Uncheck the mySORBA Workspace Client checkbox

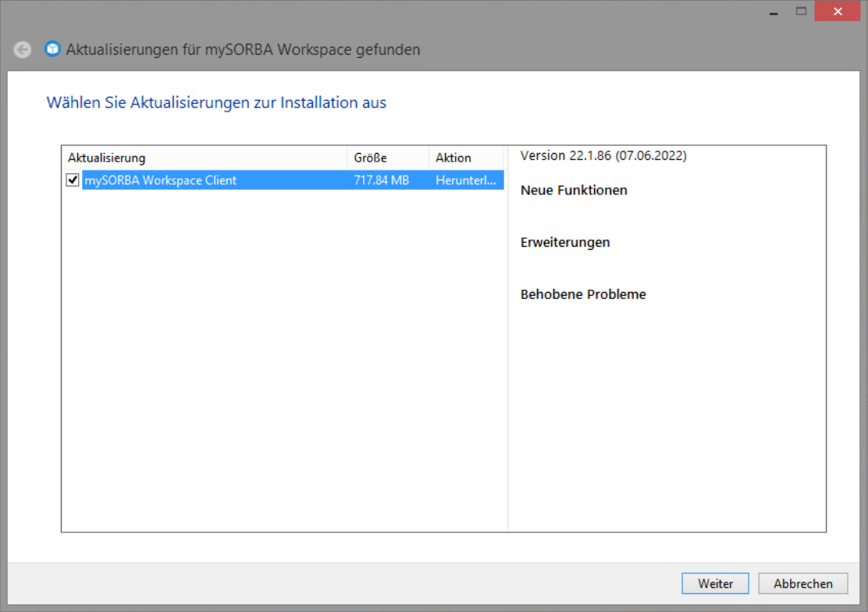click(73, 180)
